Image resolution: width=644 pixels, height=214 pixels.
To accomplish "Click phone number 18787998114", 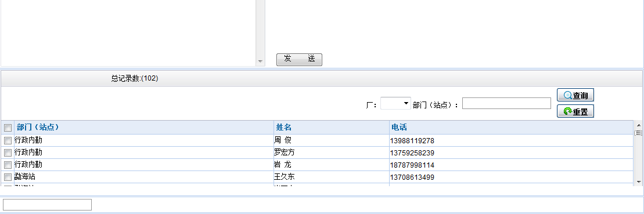I will [x=412, y=166].
